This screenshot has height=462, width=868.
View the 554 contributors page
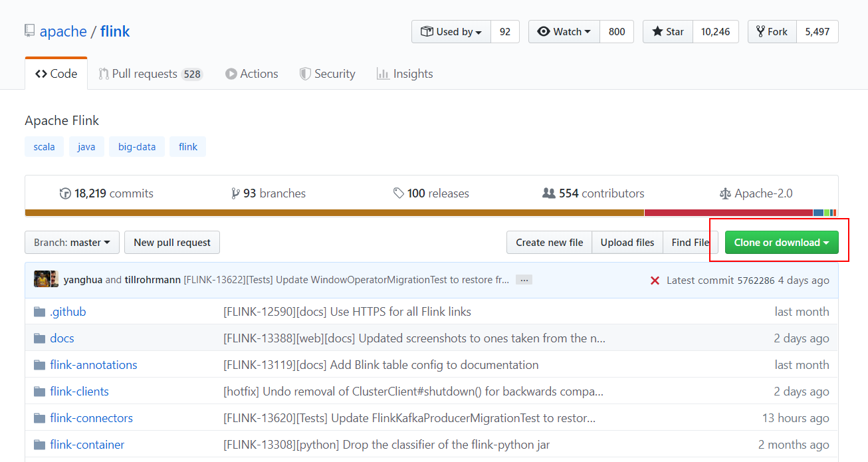click(594, 193)
